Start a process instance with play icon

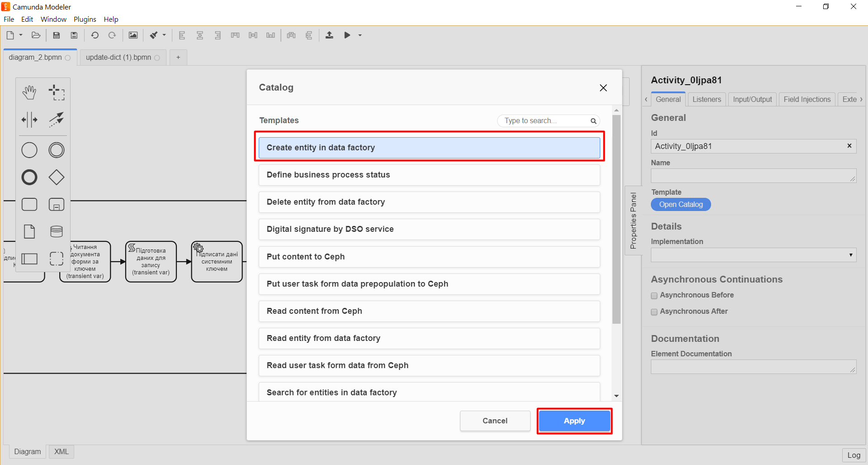point(347,35)
